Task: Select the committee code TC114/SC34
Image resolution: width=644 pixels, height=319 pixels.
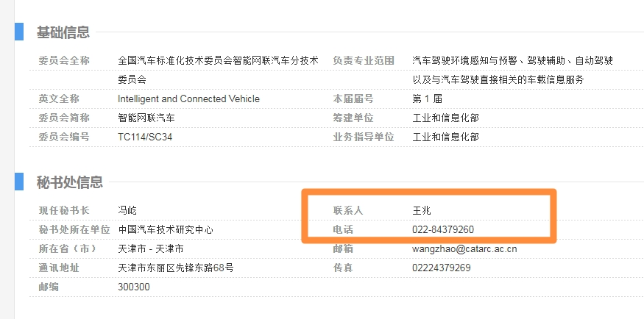Action: [x=145, y=137]
